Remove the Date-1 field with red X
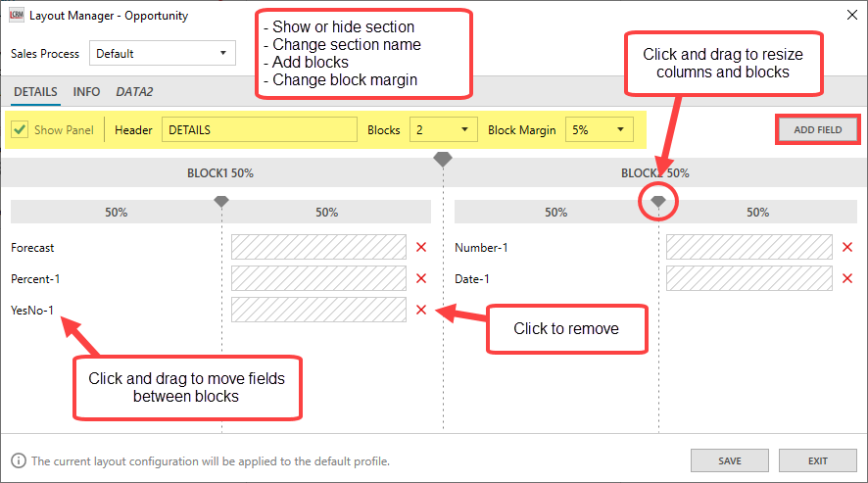 848,279
